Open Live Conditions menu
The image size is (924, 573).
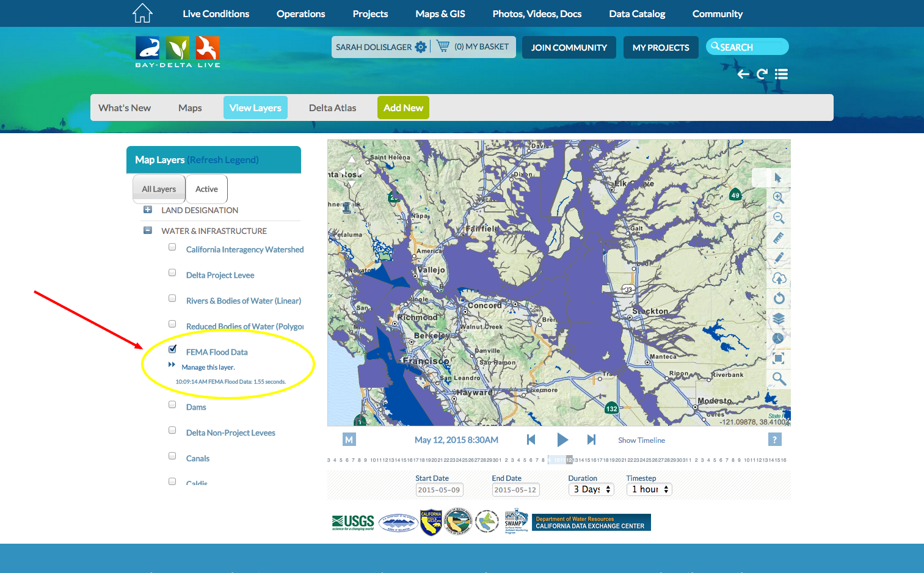(x=216, y=13)
